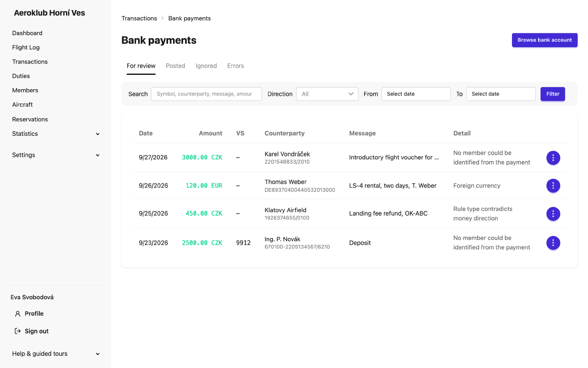Open the To date picker

501,94
